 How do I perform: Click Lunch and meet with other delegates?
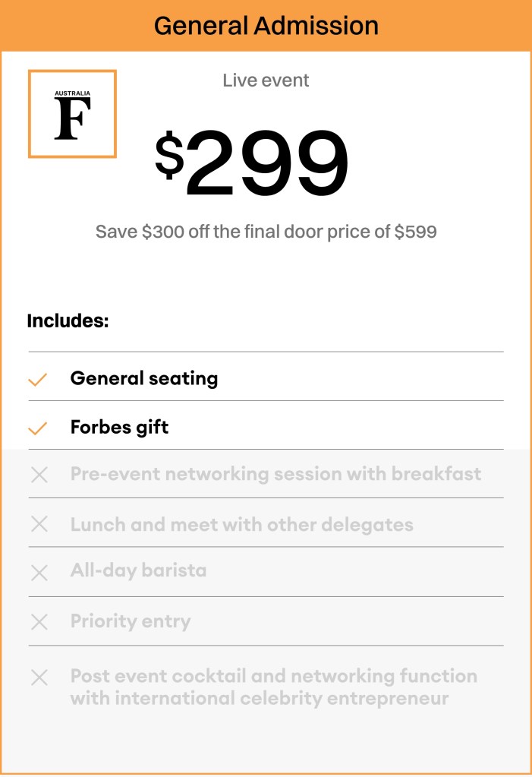[242, 525]
